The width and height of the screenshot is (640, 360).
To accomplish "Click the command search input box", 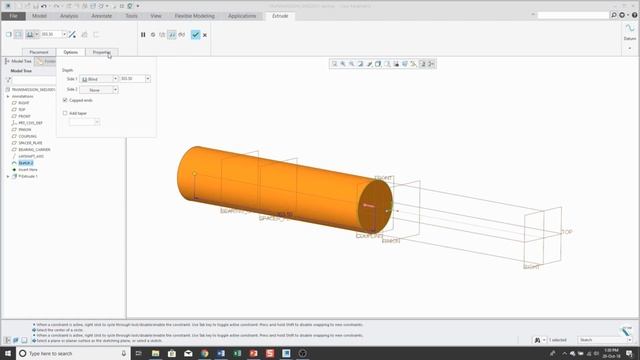I will coord(573,16).
